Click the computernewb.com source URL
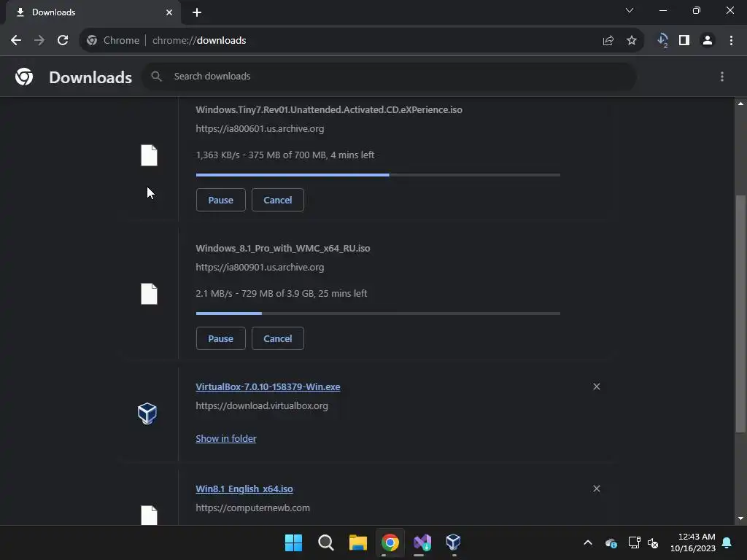This screenshot has height=560, width=747. pyautogui.click(x=252, y=508)
